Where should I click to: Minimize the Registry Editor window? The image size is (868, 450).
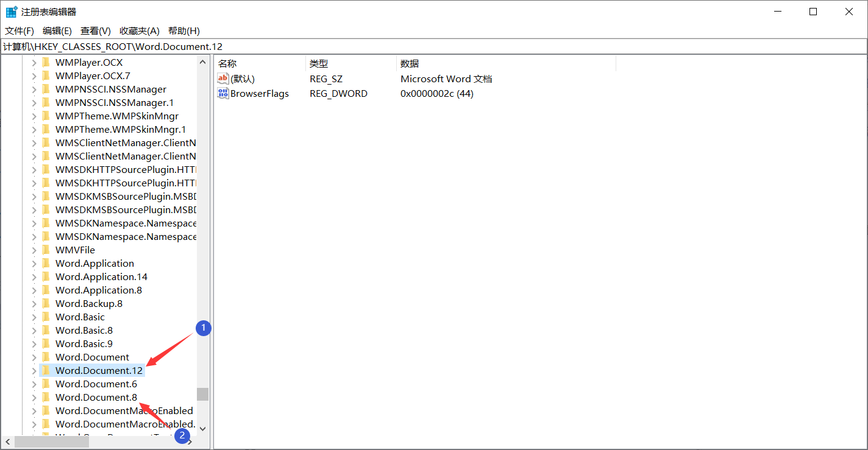777,12
